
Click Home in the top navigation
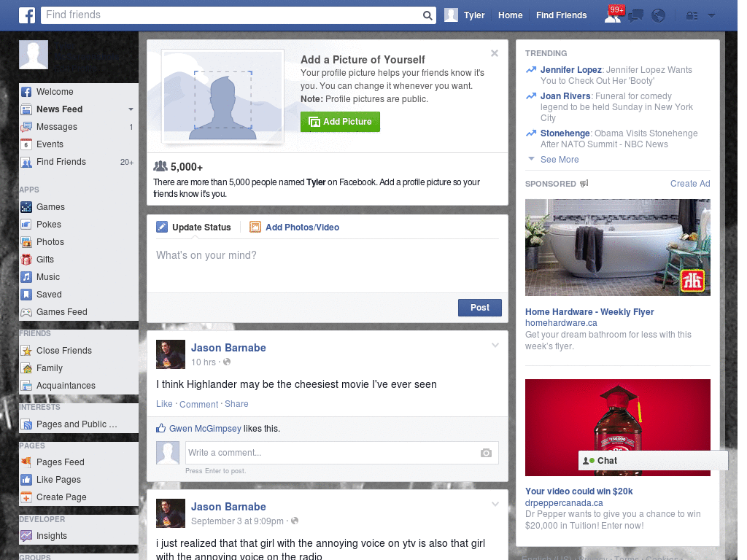click(x=510, y=15)
